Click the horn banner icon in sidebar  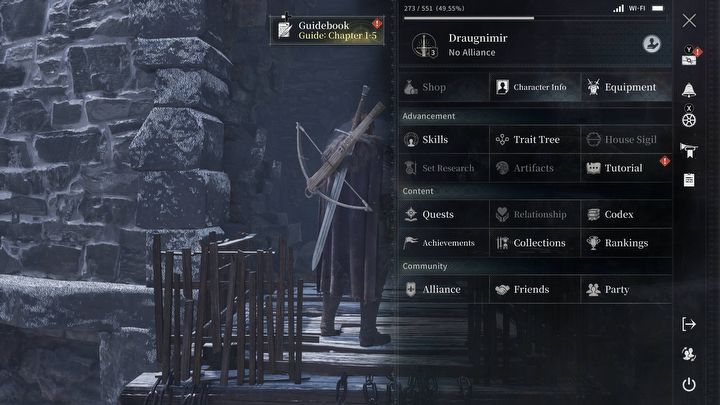[x=689, y=150]
